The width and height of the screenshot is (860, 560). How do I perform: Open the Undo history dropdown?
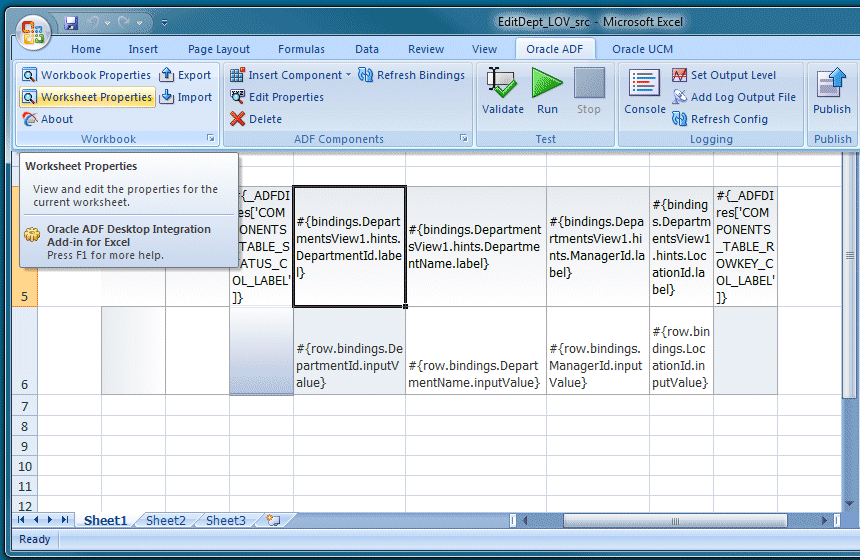tap(108, 23)
